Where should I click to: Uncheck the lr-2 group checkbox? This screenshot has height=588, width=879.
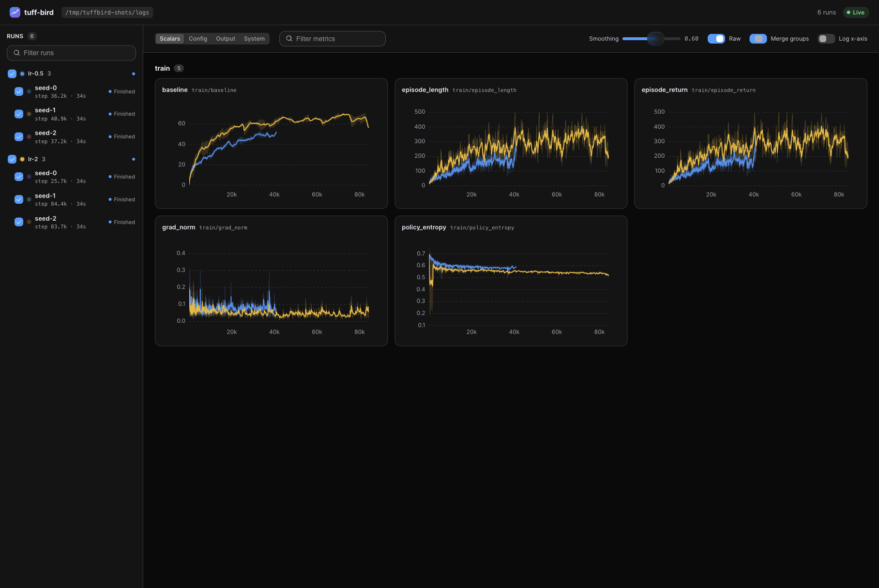12,159
